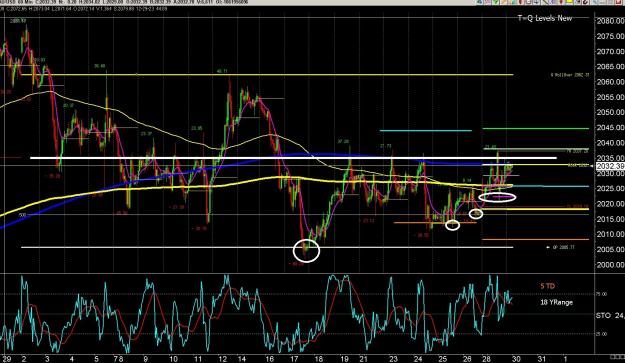
Task: Click the 2070.00 price axis label
Action: [x=611, y=51]
